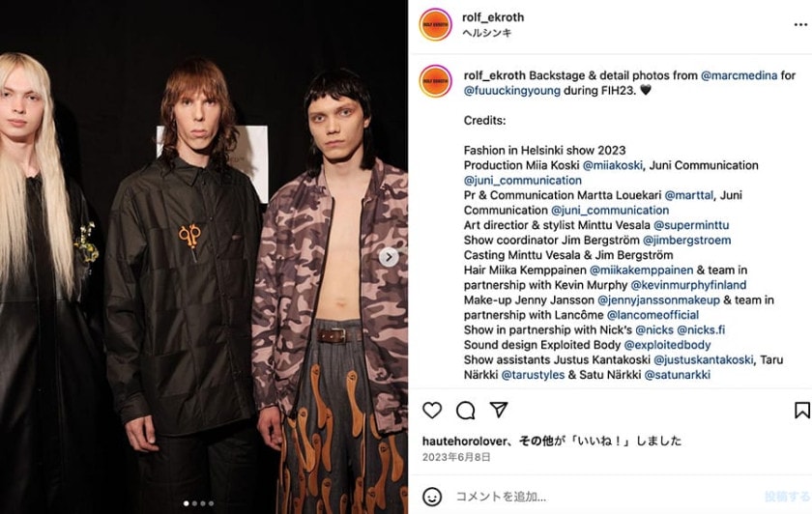This screenshot has height=514, width=812.
Task: Share the post with paper plane icon
Action: click(x=498, y=410)
